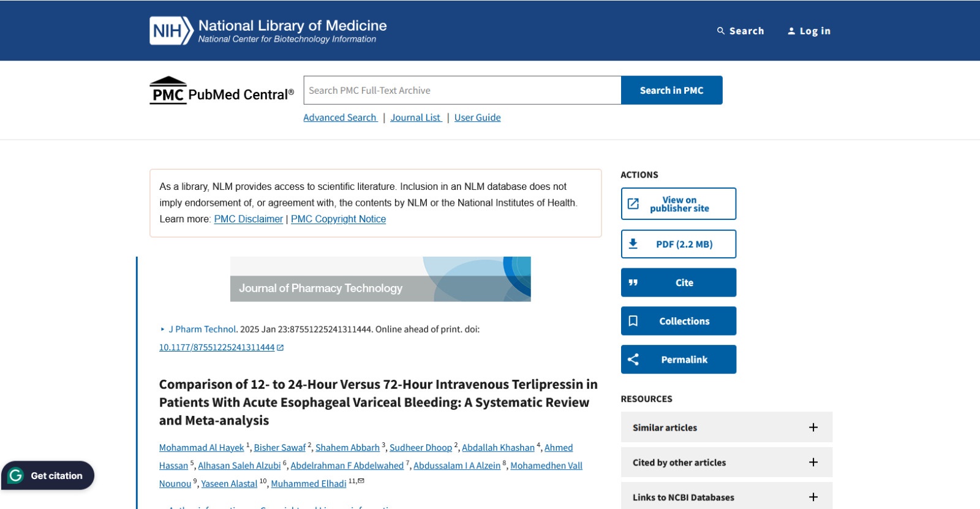Open the PMC Copyright Notice link
The height and width of the screenshot is (509, 980).
(338, 219)
